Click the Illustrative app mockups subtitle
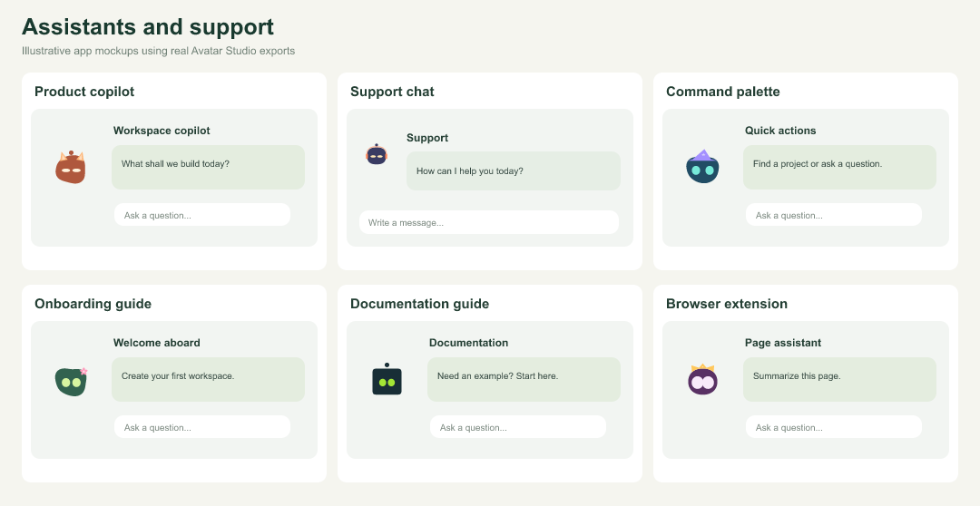 158,51
